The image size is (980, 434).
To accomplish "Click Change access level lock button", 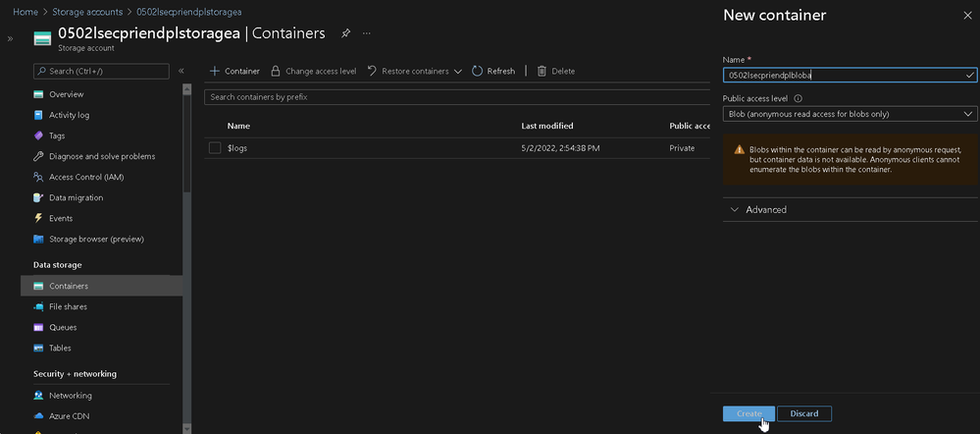I will [314, 72].
